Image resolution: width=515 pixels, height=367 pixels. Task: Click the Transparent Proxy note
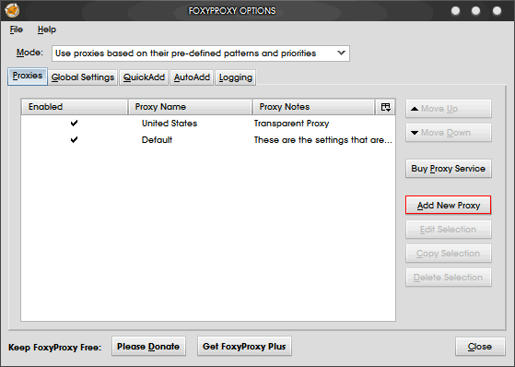[291, 123]
